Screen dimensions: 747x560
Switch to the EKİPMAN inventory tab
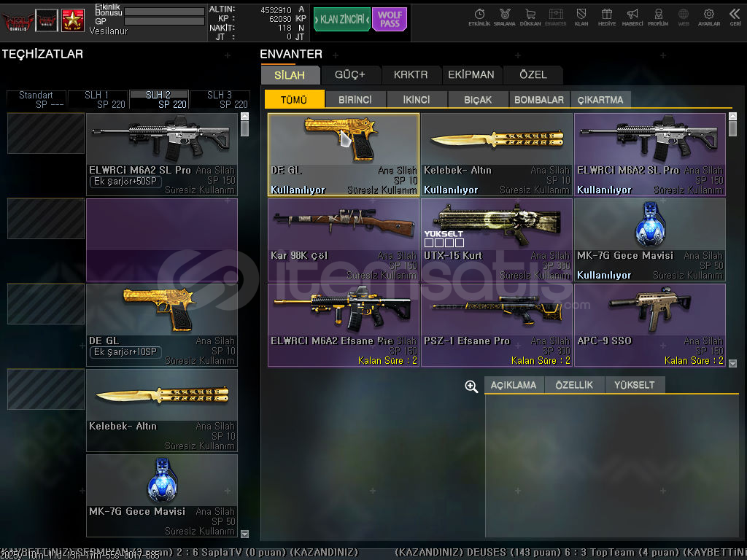pyautogui.click(x=471, y=75)
